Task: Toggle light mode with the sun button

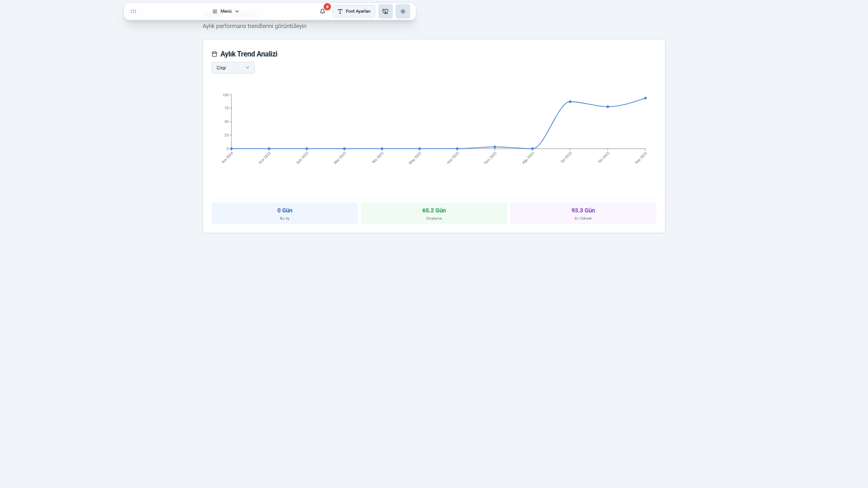Action: tap(403, 11)
